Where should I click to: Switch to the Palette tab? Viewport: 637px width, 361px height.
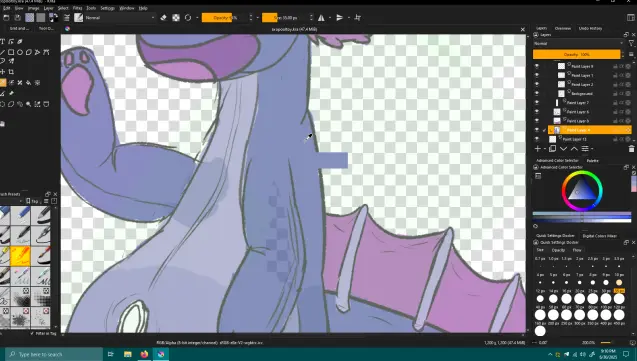pyautogui.click(x=593, y=161)
